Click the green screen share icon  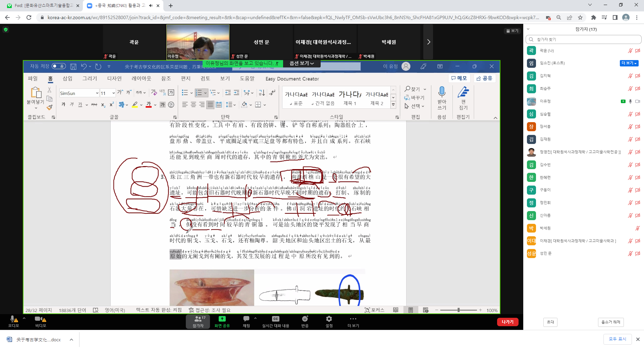click(222, 319)
